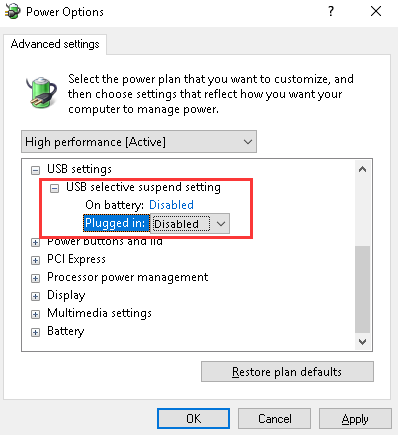Click the Apply button
This screenshot has width=398, height=435.
[355, 419]
